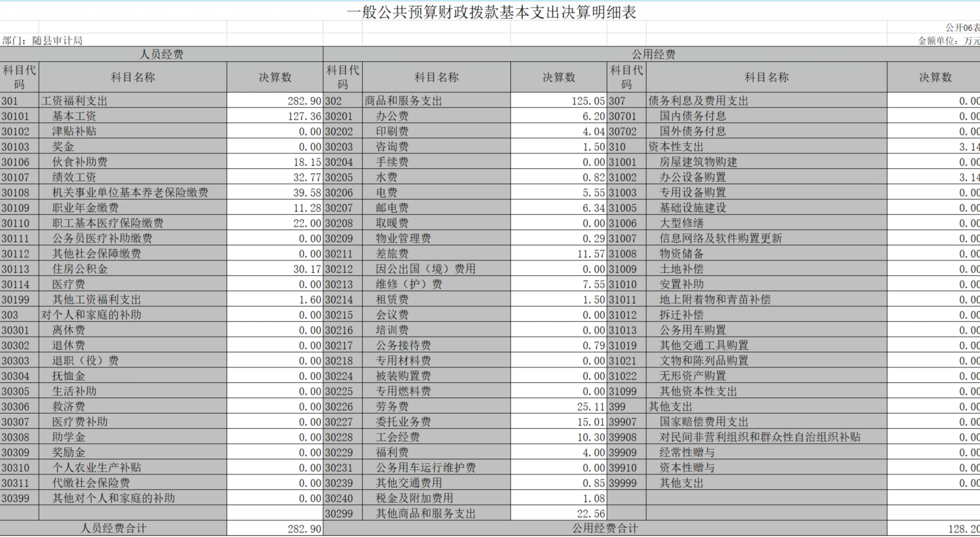Click 机关事业单位基本养老保险缴费 cell
Screen dimensions: 980x537
pyautogui.click(x=133, y=193)
